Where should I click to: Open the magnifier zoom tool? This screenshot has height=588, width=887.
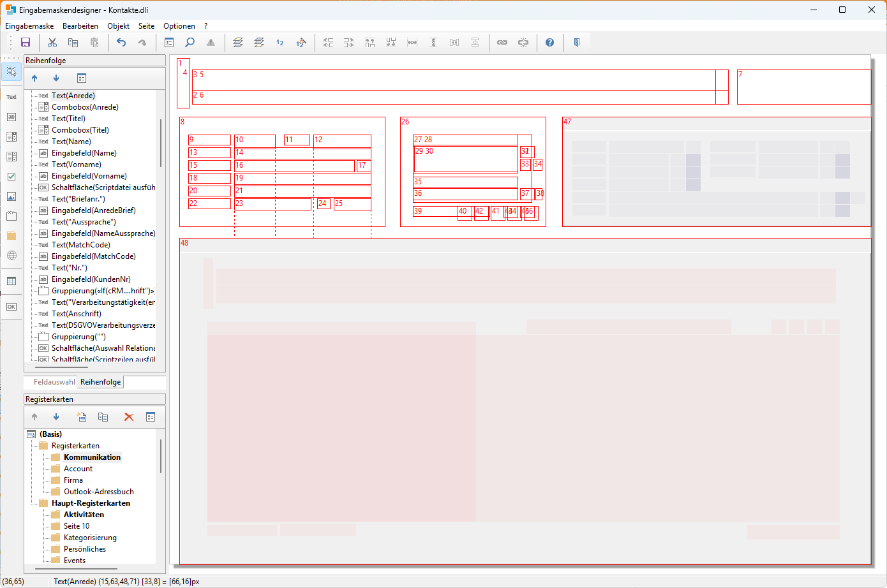(190, 43)
